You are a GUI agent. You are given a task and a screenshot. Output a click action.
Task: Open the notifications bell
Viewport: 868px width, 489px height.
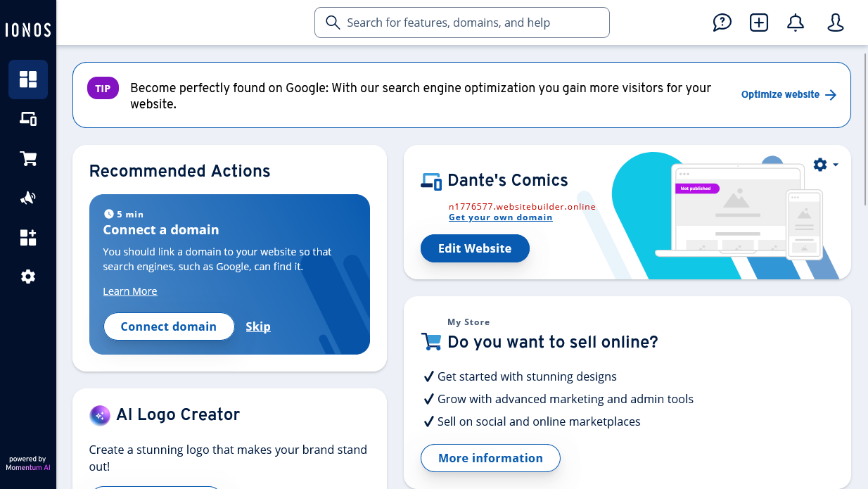tap(796, 23)
